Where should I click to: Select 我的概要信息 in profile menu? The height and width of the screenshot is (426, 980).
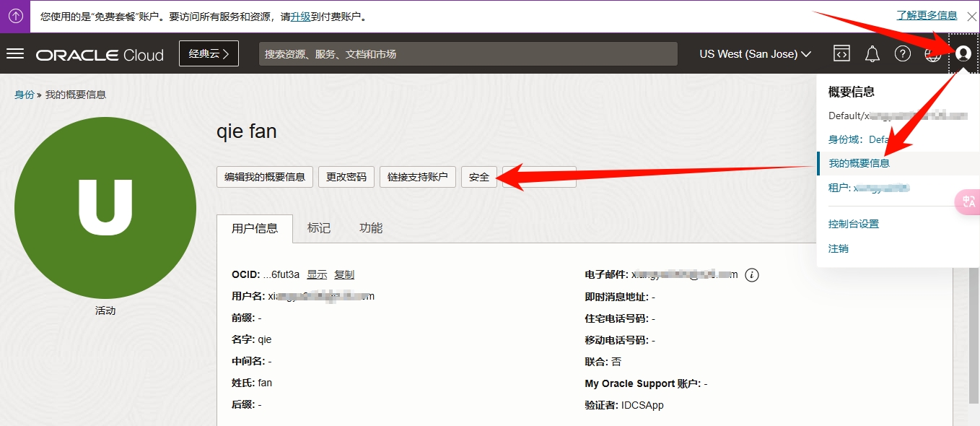coord(859,163)
